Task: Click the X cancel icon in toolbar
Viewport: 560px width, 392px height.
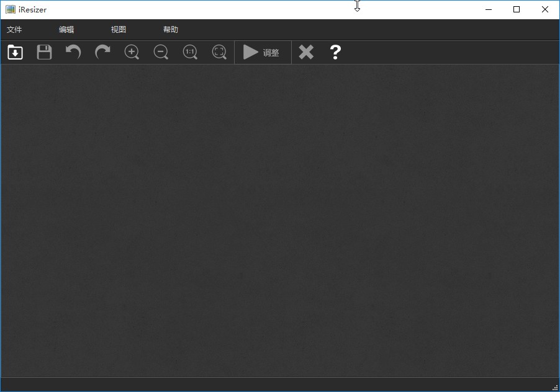Action: point(306,52)
